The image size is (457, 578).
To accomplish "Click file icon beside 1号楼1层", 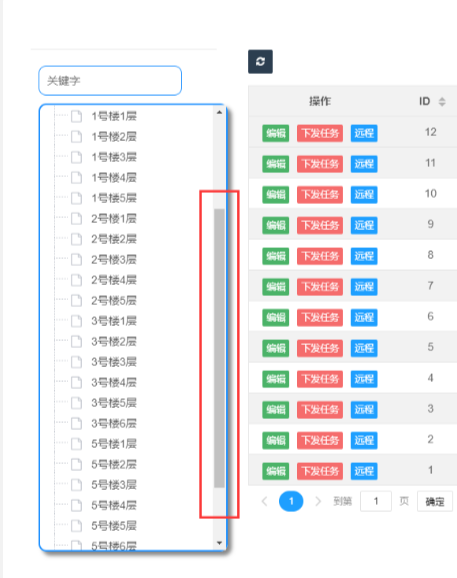I will click(x=76, y=116).
